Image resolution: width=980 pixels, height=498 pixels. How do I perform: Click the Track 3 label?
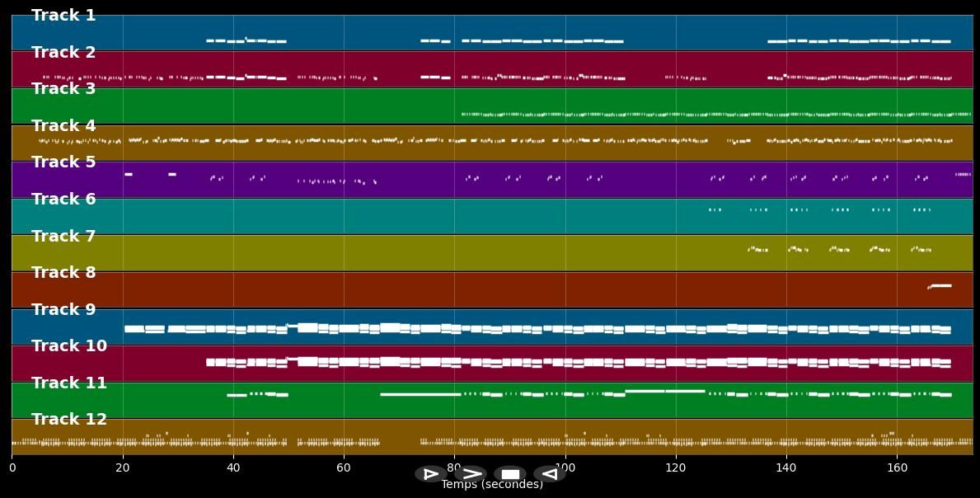[63, 89]
